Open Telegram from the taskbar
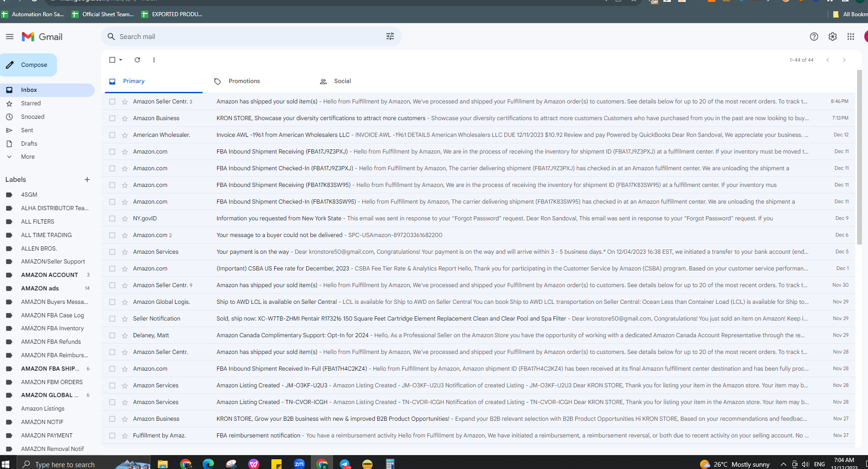The image size is (868, 469). point(345,463)
